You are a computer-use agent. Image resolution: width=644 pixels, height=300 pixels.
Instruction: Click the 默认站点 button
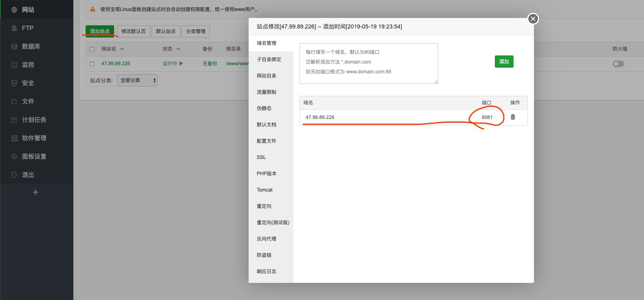pos(166,31)
